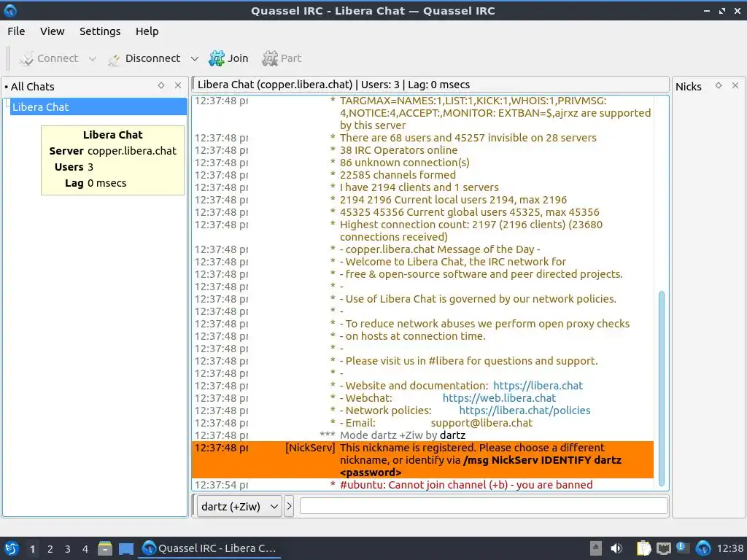The image size is (747, 560).
Task: Click Quassel window title bar icon
Action: pyautogui.click(x=10, y=10)
